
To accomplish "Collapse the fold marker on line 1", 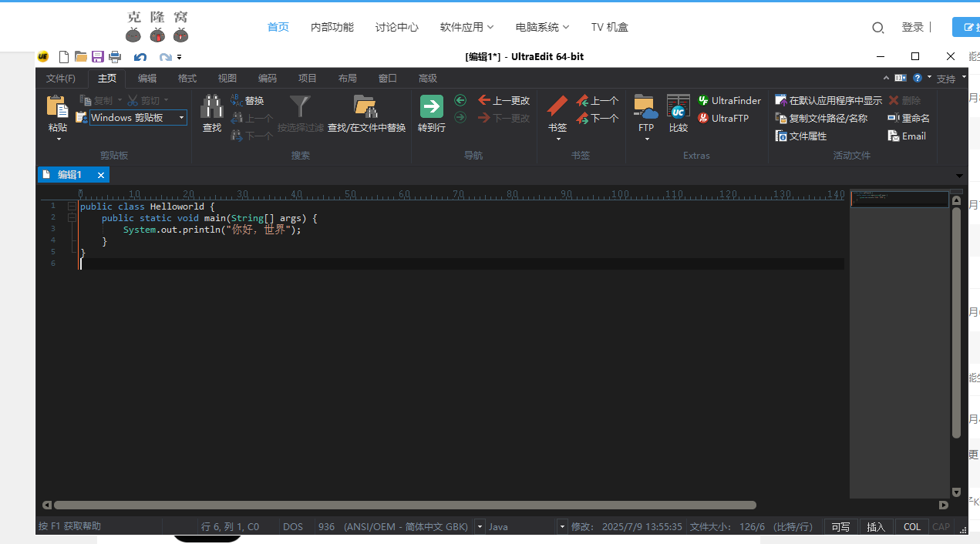I will click(x=72, y=207).
